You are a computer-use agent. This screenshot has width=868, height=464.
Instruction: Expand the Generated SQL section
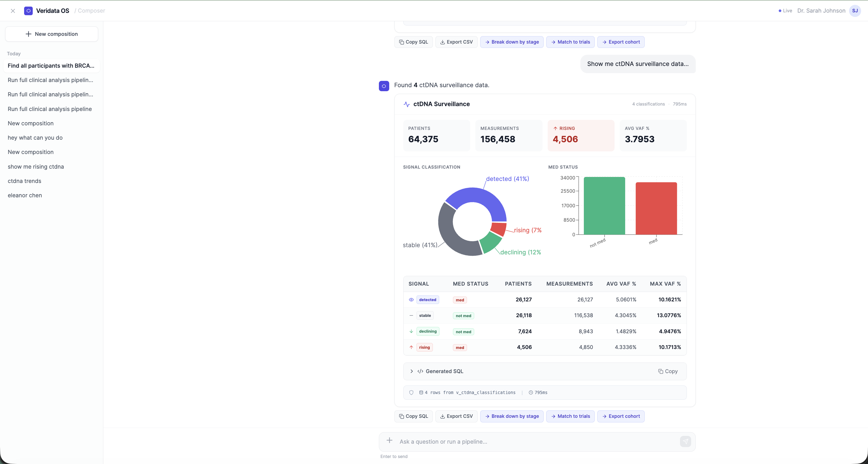click(411, 371)
